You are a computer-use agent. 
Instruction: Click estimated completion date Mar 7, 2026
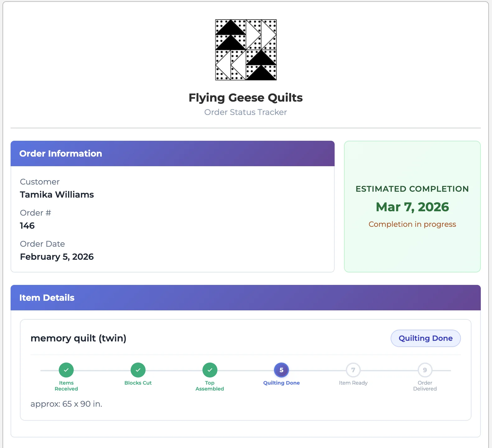click(x=412, y=207)
